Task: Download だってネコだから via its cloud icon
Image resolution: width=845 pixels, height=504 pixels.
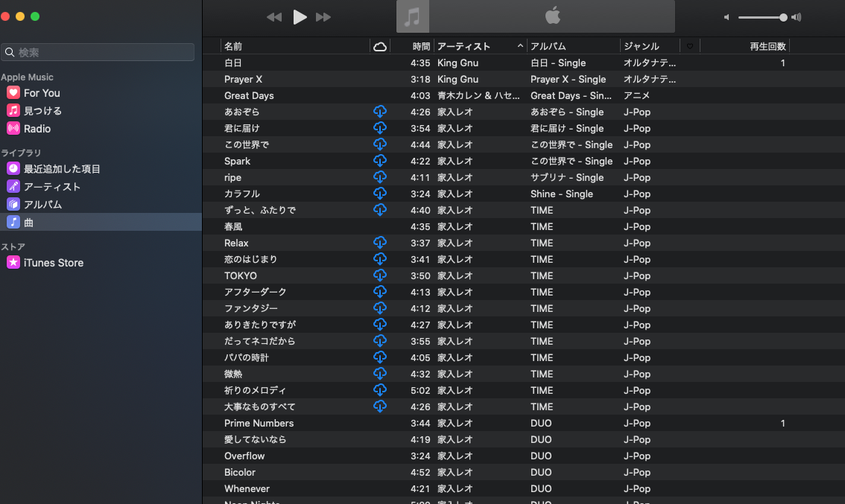Action: (380, 341)
